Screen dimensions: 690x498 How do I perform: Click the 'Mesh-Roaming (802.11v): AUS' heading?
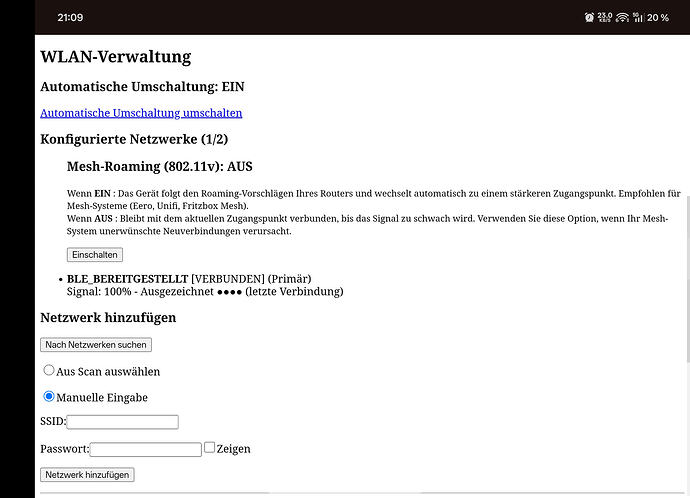166,166
